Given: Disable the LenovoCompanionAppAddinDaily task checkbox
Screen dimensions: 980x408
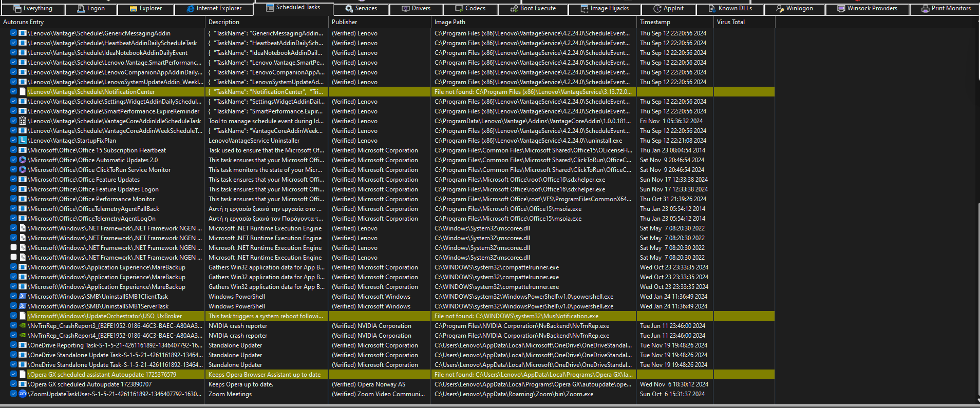Looking at the screenshot, I should (x=14, y=72).
